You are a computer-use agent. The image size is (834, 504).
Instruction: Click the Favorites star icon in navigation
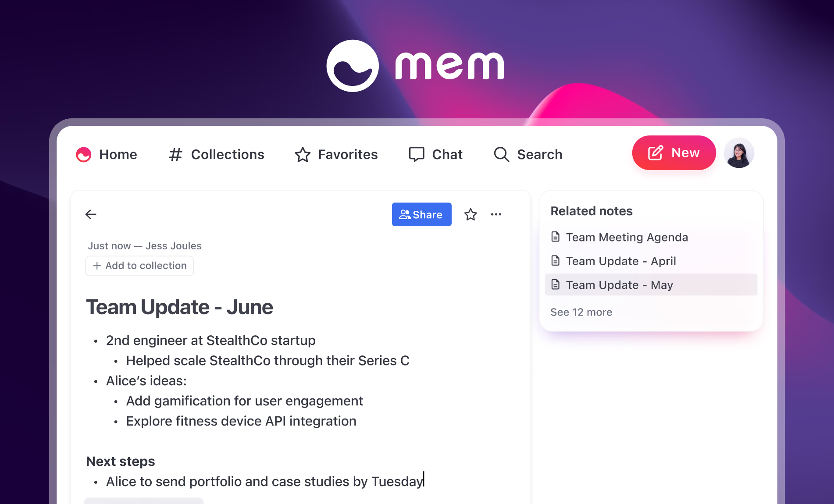point(302,155)
